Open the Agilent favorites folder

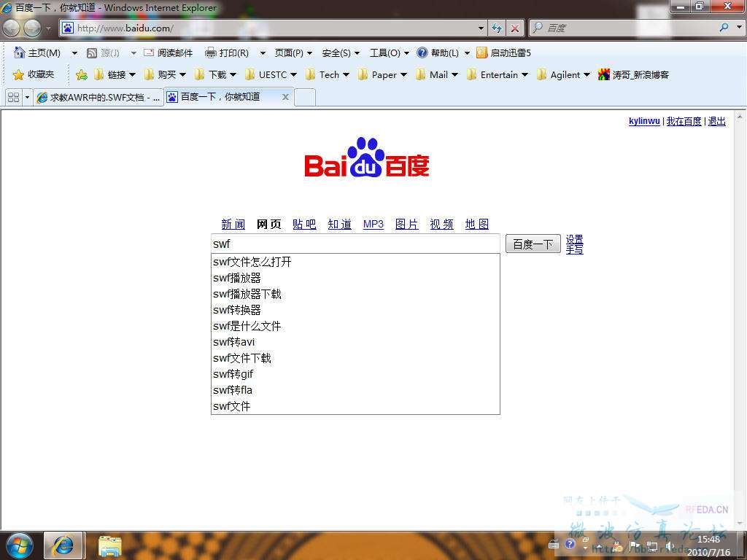tap(564, 75)
